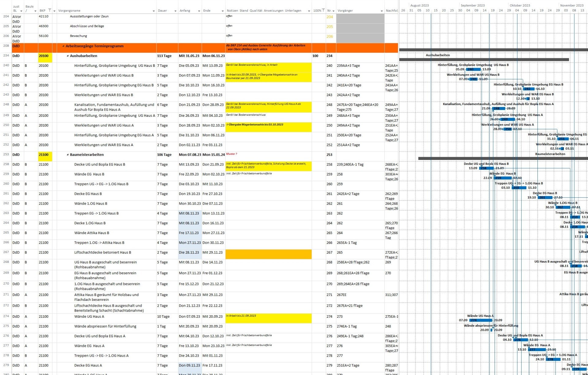Screen dimensions: 588x375
Task: Open the Vorgangsname column dropdown
Action: 154,11
